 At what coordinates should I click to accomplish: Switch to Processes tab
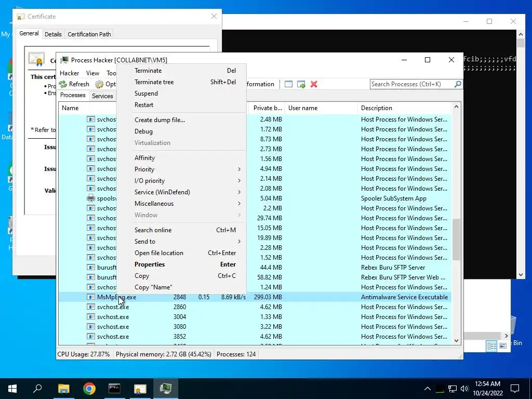tap(73, 95)
